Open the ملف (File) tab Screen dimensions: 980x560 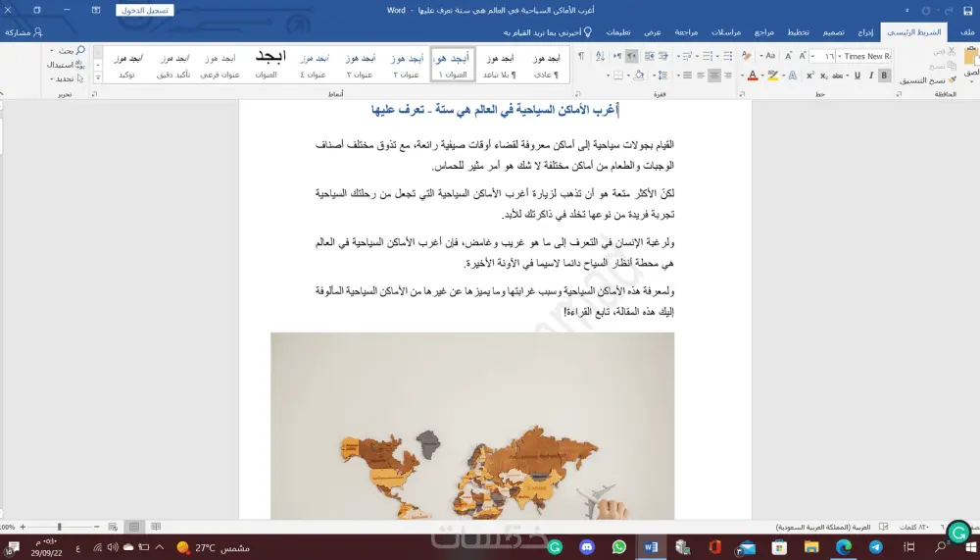coord(966,32)
